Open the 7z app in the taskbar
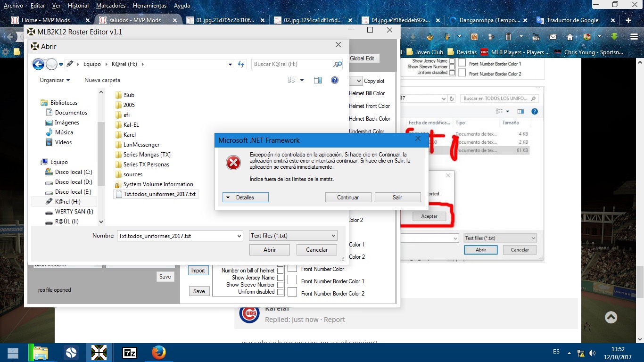644x362 pixels. (x=129, y=353)
